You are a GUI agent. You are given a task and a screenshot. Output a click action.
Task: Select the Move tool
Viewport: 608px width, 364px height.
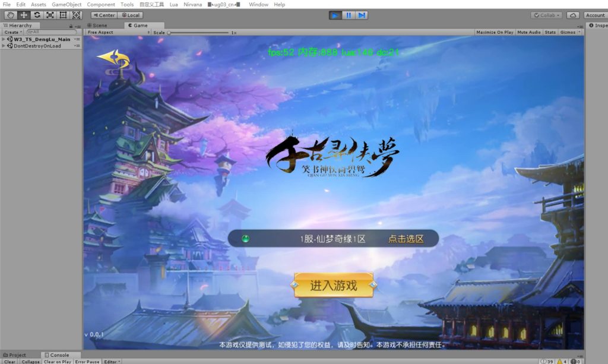(23, 15)
